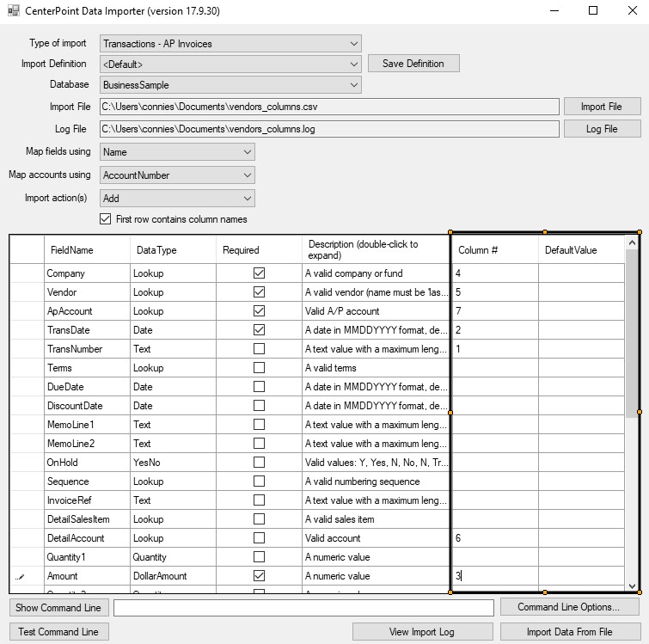Click the View Import Log button
Viewport: 649px width, 644px height.
[422, 632]
